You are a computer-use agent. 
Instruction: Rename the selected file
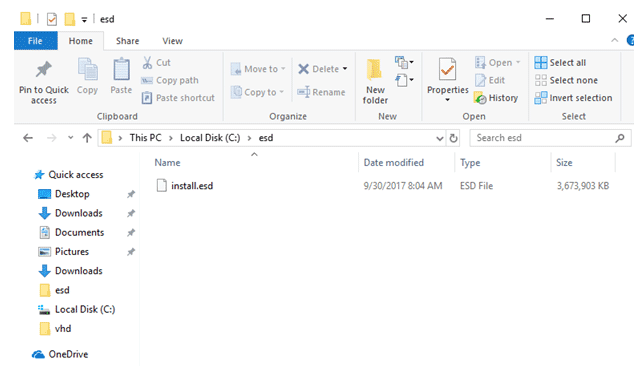[321, 92]
